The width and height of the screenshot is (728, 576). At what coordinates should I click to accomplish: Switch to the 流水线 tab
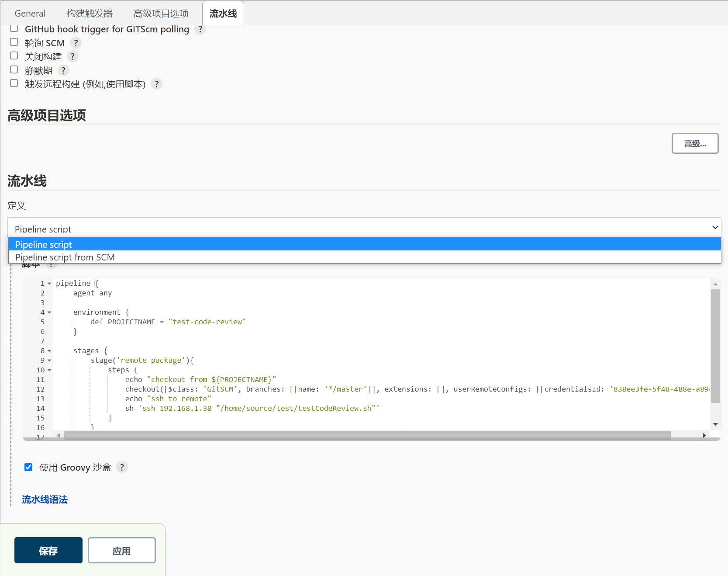pos(223,14)
